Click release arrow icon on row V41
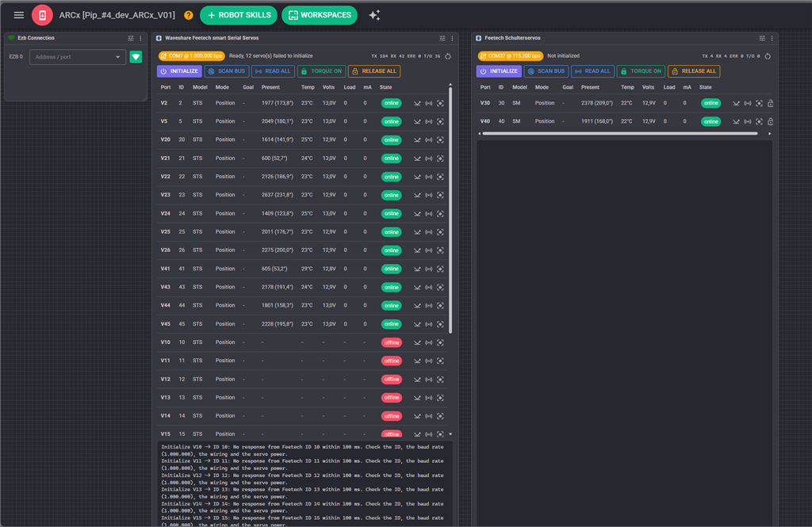 [x=417, y=269]
